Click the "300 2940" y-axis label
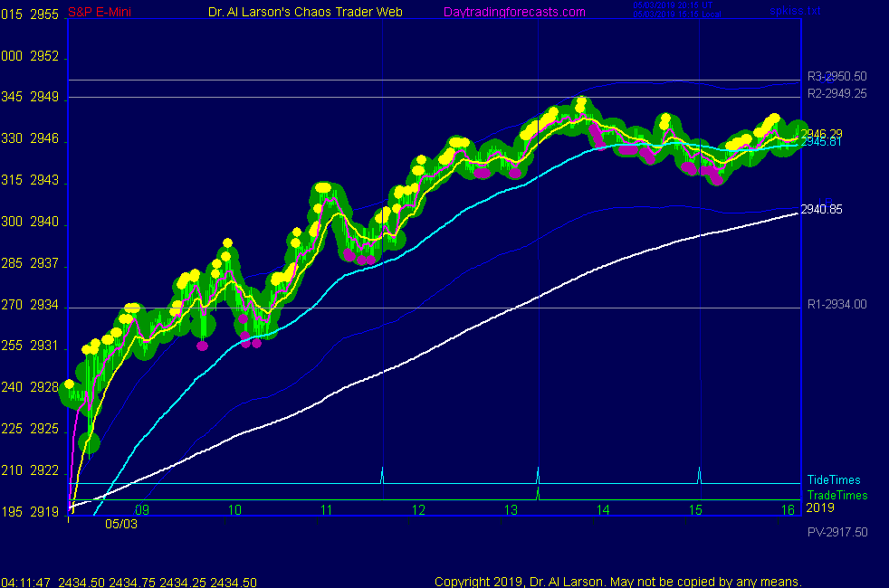 click(30, 222)
